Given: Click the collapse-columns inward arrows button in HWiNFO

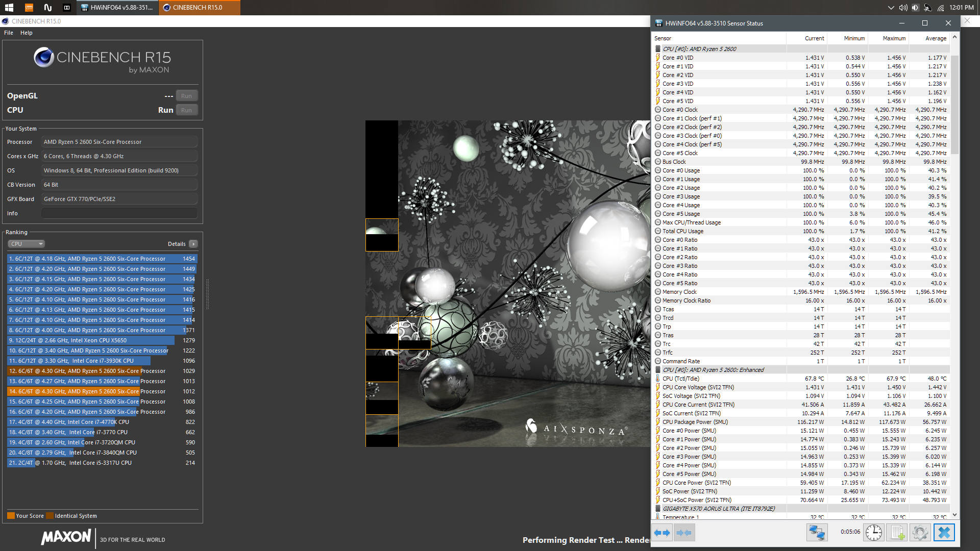Looking at the screenshot, I should tap(683, 533).
